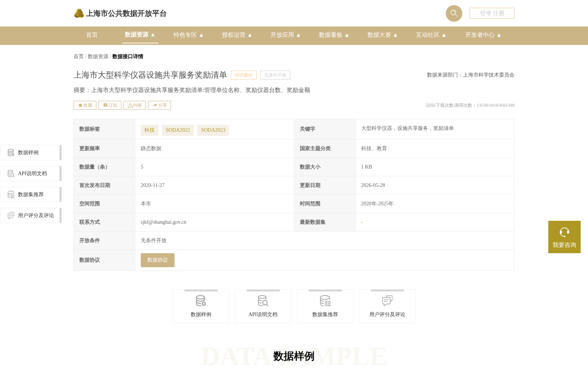Click the 时间范围 value 2020年-2025年
Image resolution: width=588 pixels, height=368 pixels.
point(377,204)
